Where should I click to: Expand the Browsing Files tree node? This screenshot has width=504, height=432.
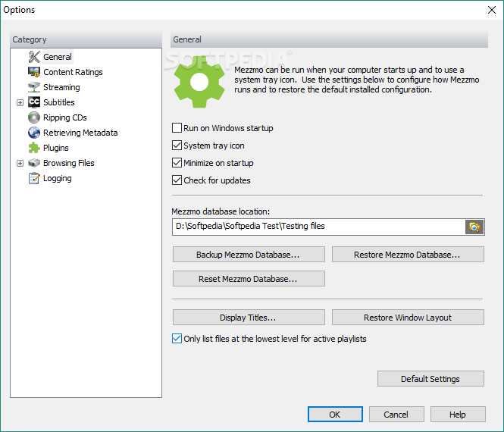click(20, 163)
